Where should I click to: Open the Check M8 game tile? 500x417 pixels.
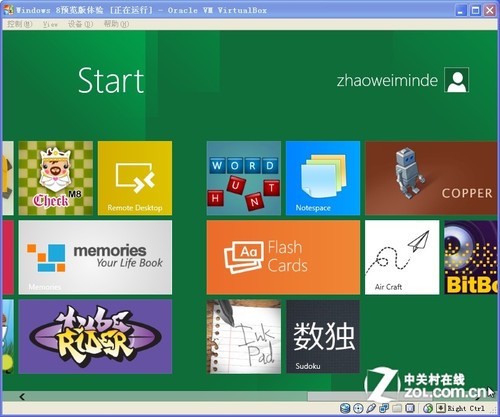pos(56,178)
